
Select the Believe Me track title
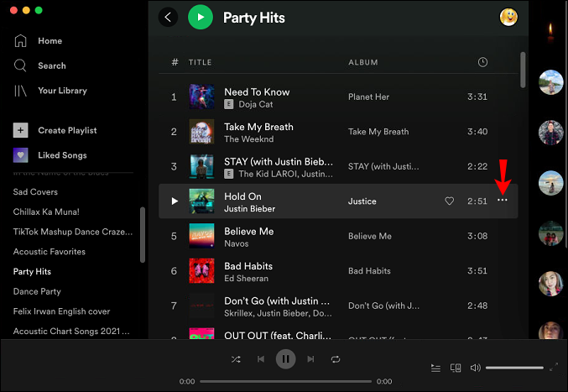pyautogui.click(x=249, y=231)
